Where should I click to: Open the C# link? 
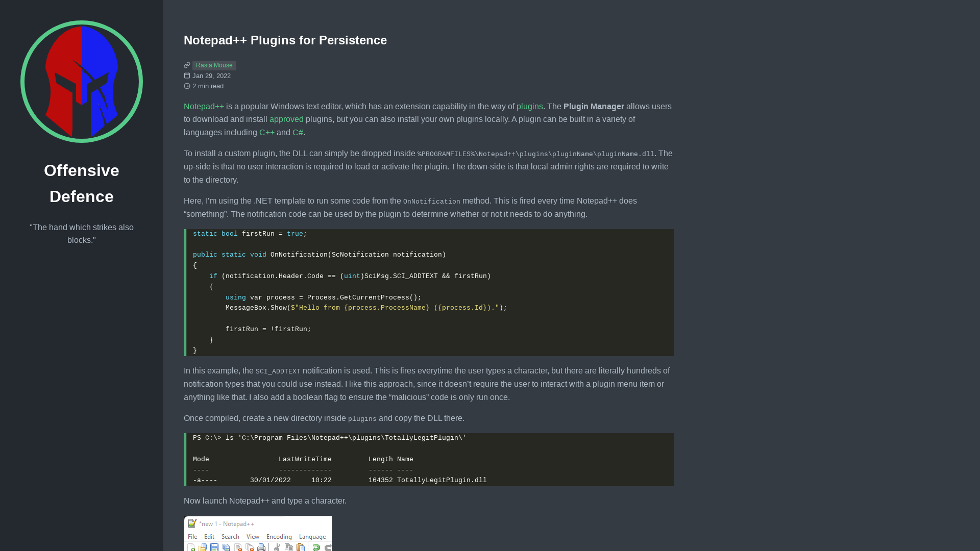point(298,133)
